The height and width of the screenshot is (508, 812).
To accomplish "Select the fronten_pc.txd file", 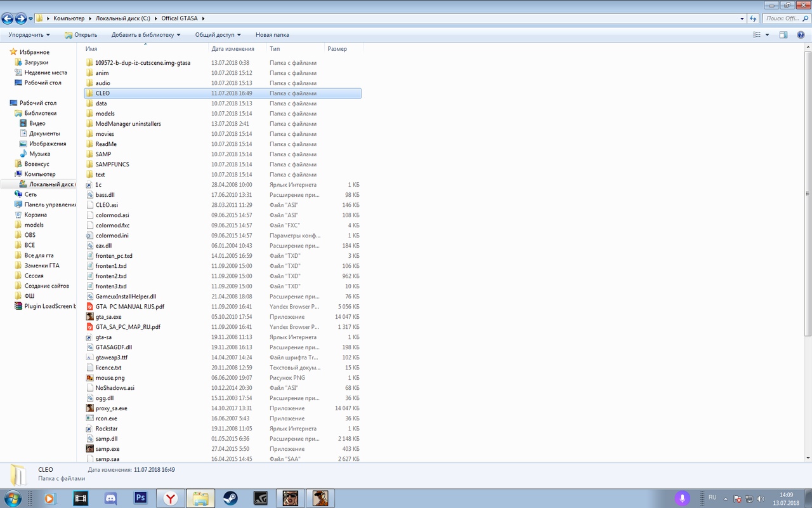I will click(223, 256).
